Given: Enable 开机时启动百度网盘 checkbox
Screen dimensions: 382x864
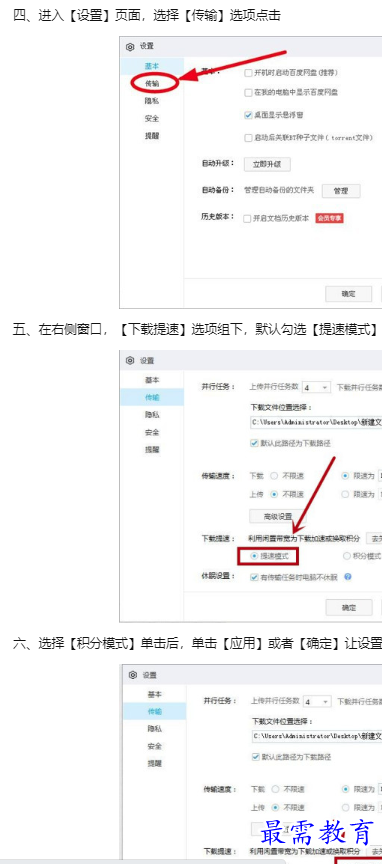Looking at the screenshot, I should (x=248, y=72).
